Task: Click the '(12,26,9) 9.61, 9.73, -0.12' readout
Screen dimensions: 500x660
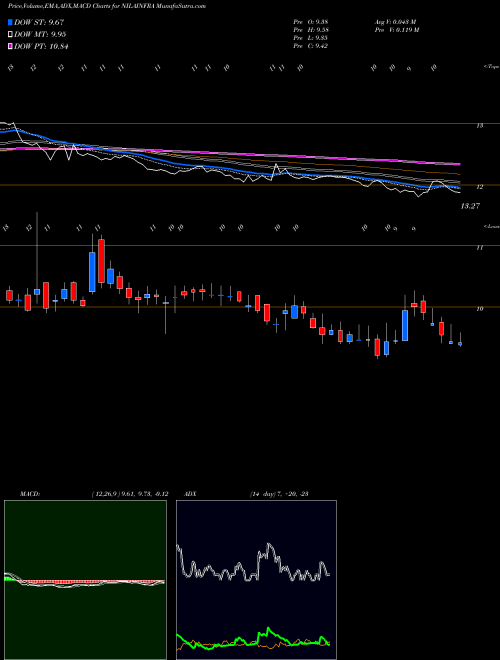Action: coord(130,494)
